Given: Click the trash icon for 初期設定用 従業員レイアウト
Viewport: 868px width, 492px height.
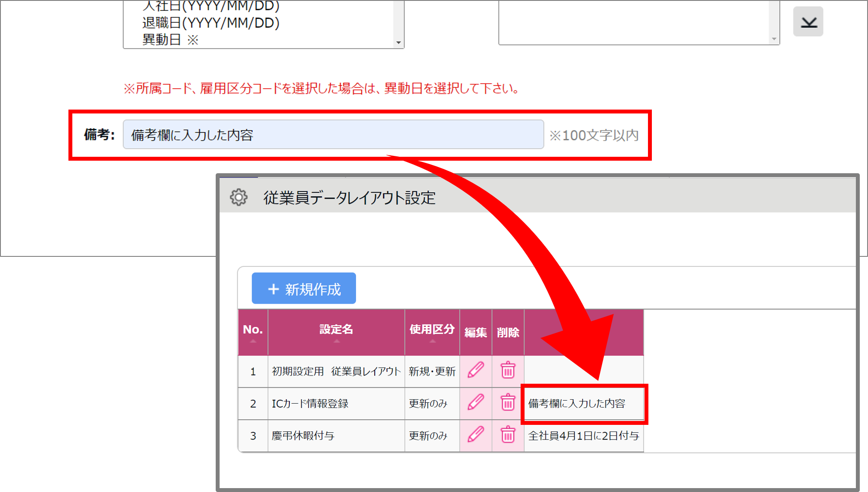Looking at the screenshot, I should (508, 371).
